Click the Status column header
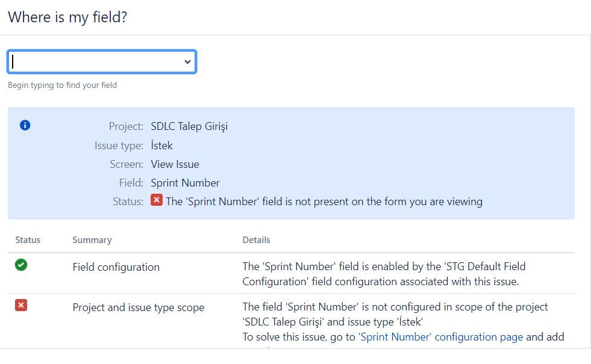The height and width of the screenshot is (364, 591). (28, 240)
